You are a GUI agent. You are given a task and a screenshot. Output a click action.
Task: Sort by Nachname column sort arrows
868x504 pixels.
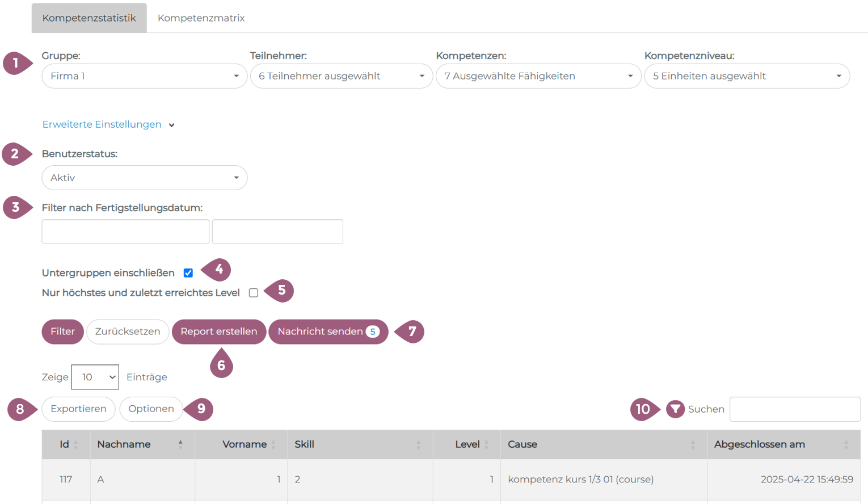pyautogui.click(x=180, y=445)
